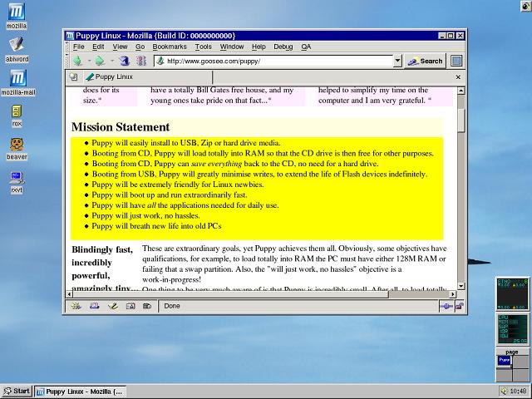
Task: Click the new tab button in tab bar
Action: (73, 76)
